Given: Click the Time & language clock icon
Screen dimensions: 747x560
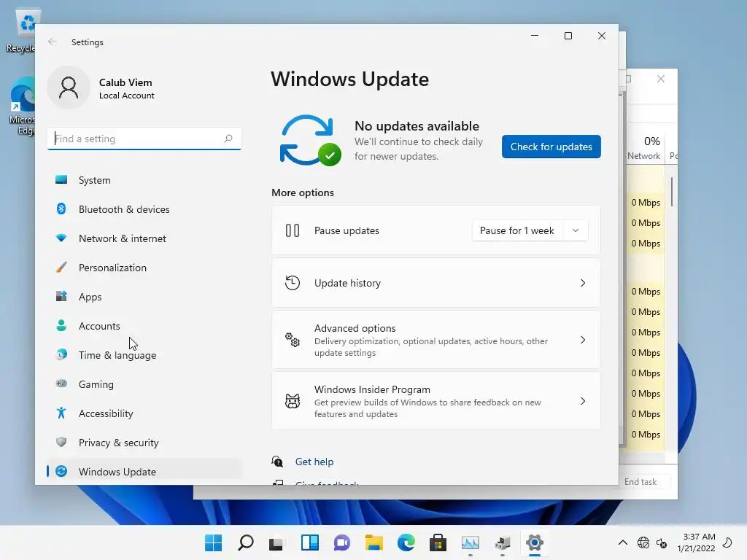Looking at the screenshot, I should pos(61,355).
